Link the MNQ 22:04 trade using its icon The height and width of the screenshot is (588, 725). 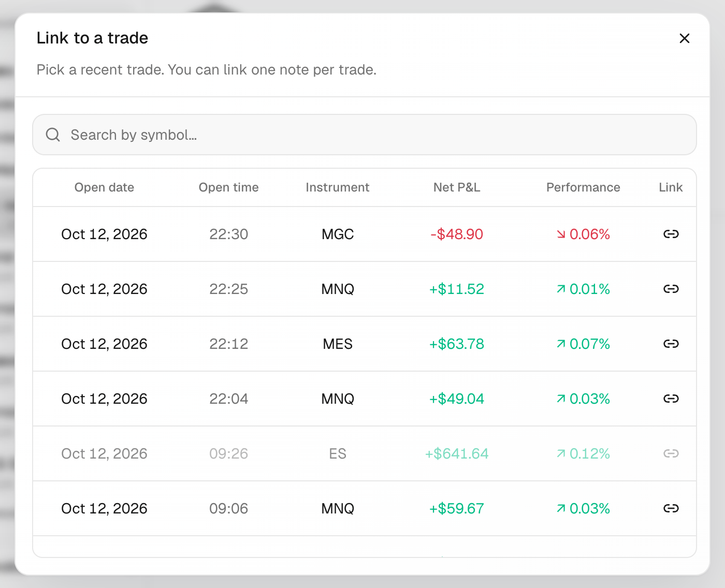tap(671, 399)
